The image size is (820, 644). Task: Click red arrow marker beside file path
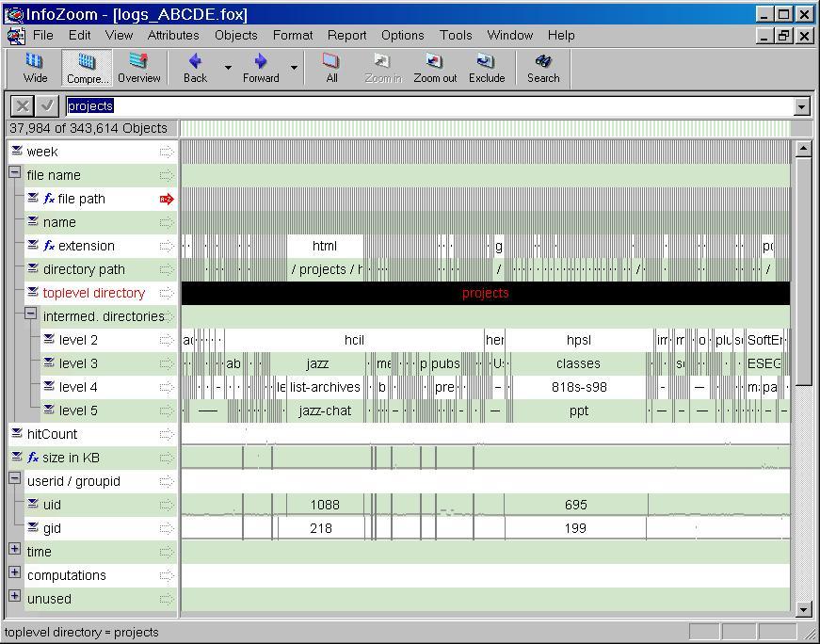coord(167,199)
